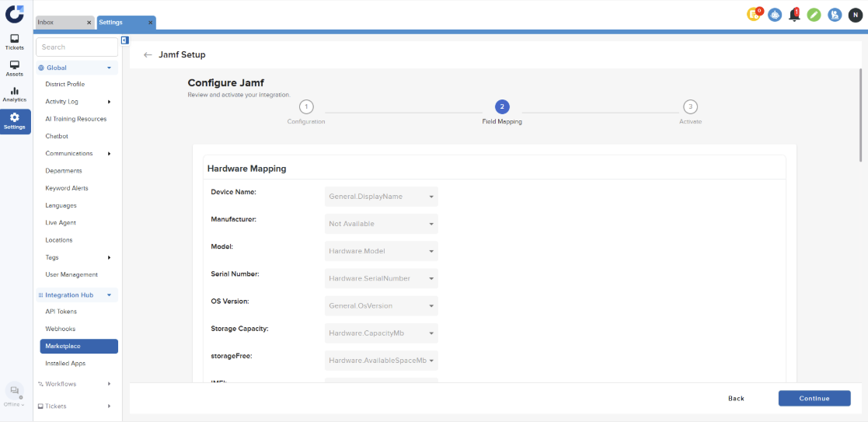Click the green pencil icon
The height and width of the screenshot is (422, 868).
click(814, 15)
